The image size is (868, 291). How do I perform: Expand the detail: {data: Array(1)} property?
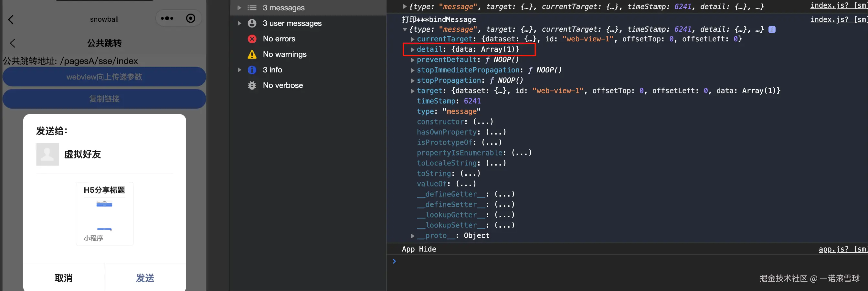point(413,49)
